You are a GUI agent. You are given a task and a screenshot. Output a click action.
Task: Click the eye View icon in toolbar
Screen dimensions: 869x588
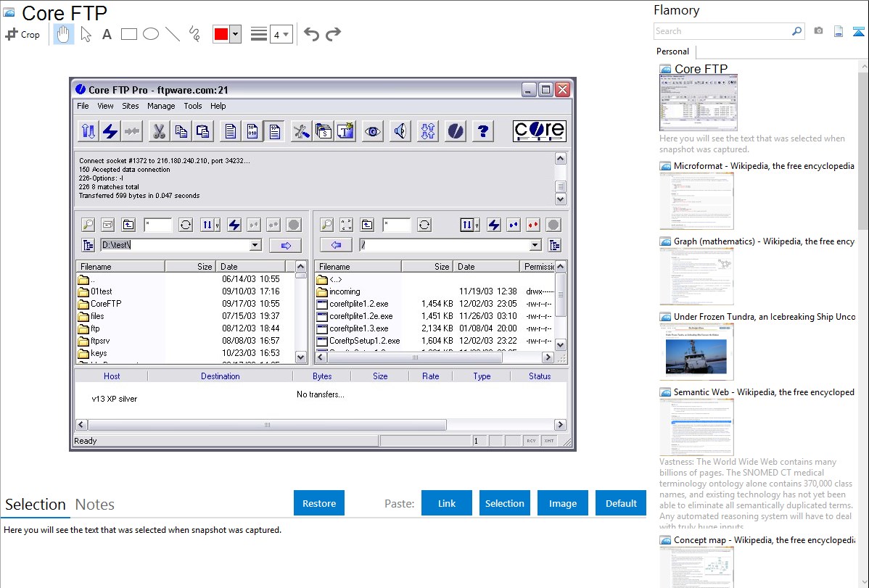click(x=372, y=131)
